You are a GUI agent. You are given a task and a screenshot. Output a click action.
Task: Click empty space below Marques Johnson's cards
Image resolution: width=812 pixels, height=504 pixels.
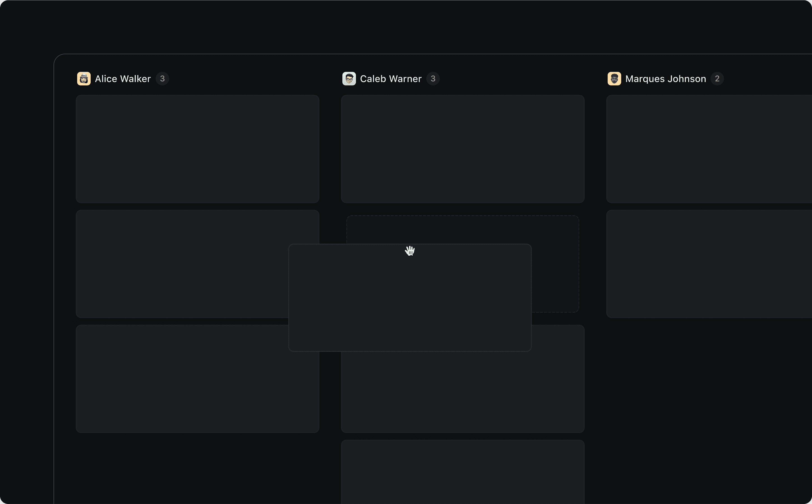(x=709, y=400)
